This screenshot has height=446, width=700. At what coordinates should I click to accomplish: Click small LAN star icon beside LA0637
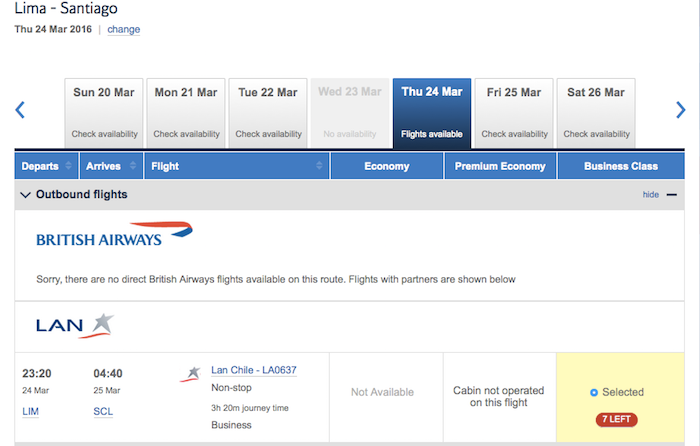(191, 374)
